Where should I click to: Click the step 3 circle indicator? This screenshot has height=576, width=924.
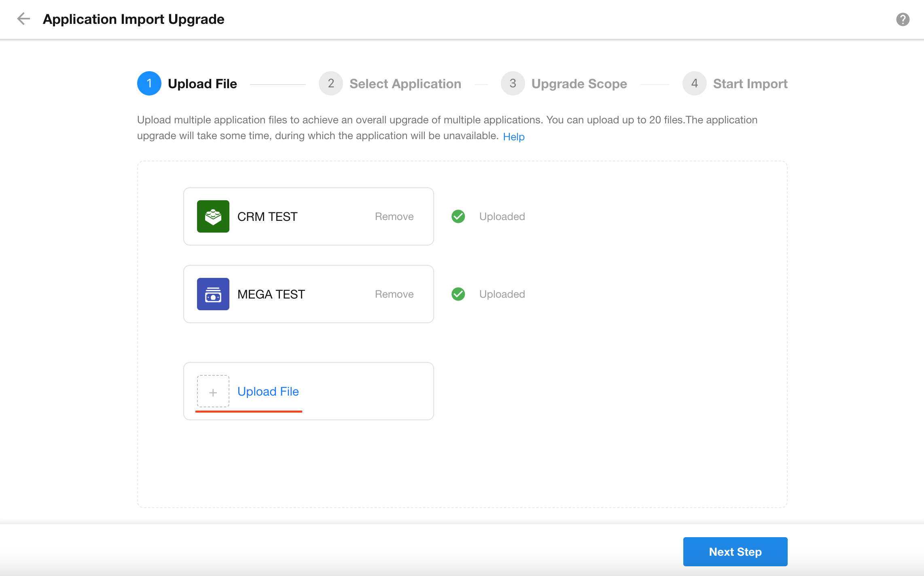point(513,84)
